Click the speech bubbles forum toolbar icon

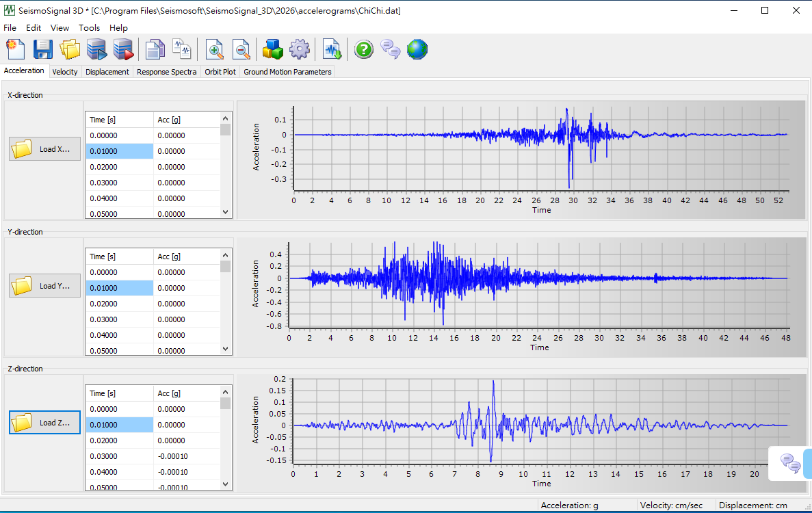pyautogui.click(x=390, y=49)
